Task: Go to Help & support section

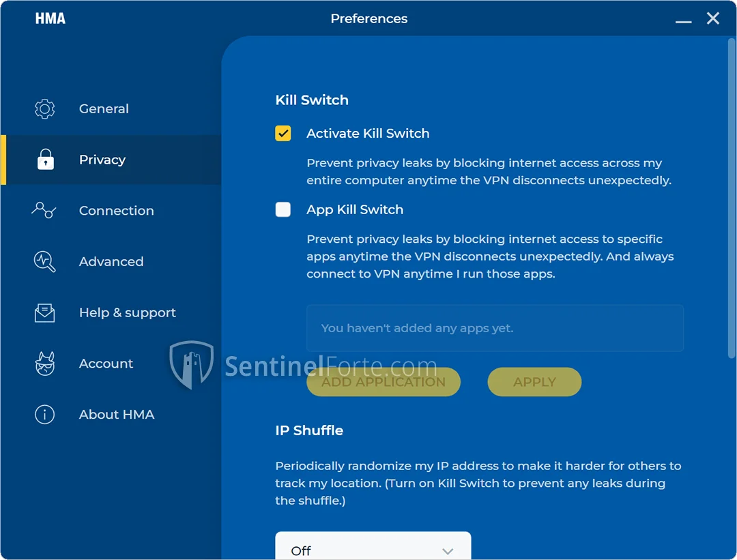Action: 128,313
